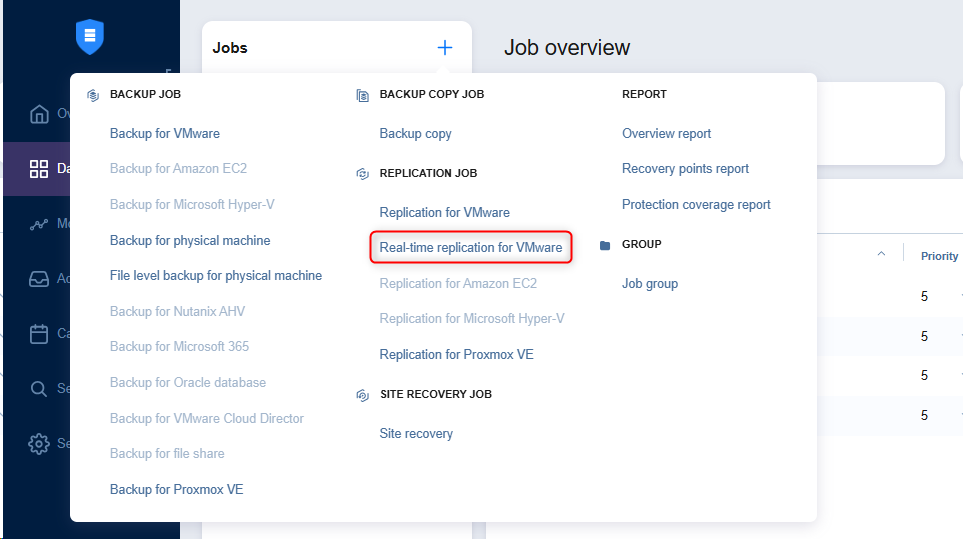Create a new Job group
Viewport: 963px width, 539px height.
[650, 283]
